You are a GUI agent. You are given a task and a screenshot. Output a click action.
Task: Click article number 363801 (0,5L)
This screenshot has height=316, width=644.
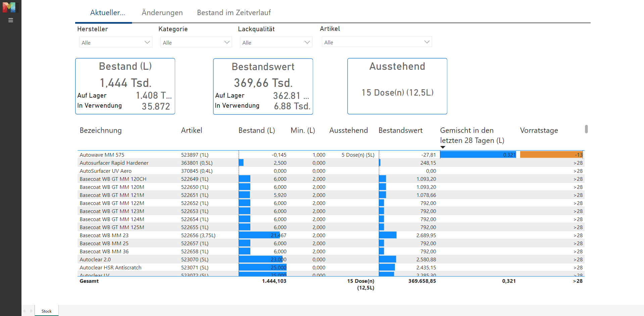(197, 163)
